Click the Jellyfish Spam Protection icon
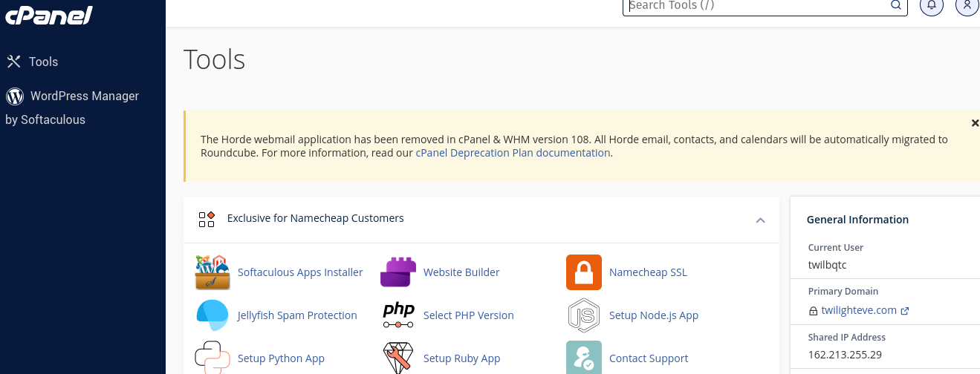The height and width of the screenshot is (374, 980). pyautogui.click(x=212, y=315)
